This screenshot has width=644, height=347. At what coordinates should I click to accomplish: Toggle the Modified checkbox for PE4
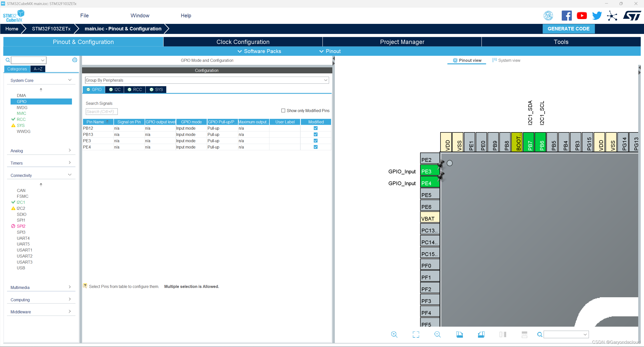(x=315, y=147)
